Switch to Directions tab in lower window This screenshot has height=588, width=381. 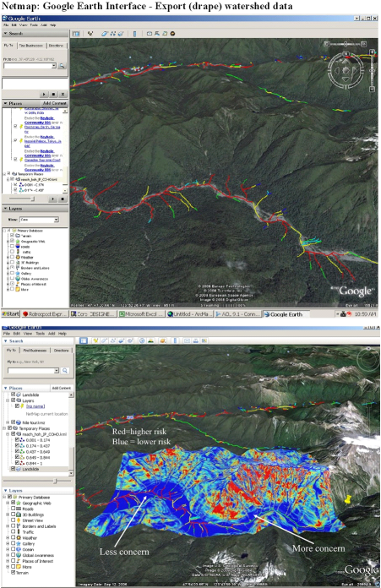click(61, 351)
